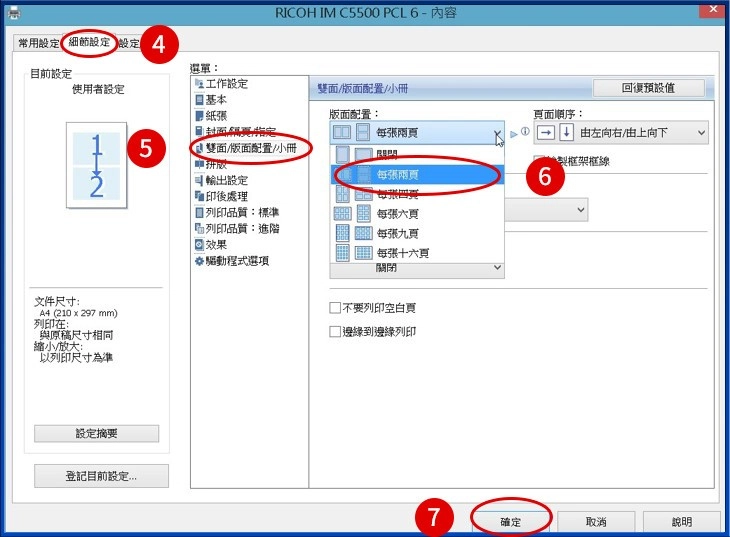The width and height of the screenshot is (730, 537).
Task: Switch to the 常用設定 tab
Action: (x=38, y=43)
